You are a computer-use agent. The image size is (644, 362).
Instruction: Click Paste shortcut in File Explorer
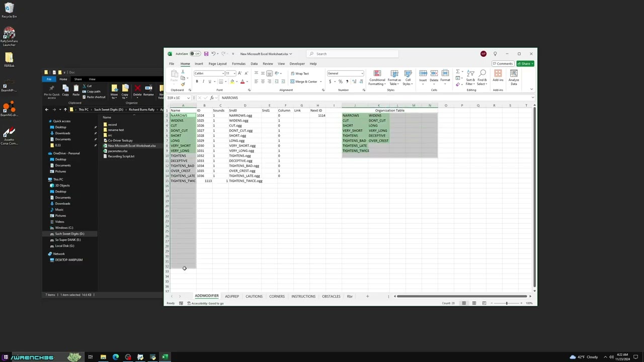click(95, 97)
